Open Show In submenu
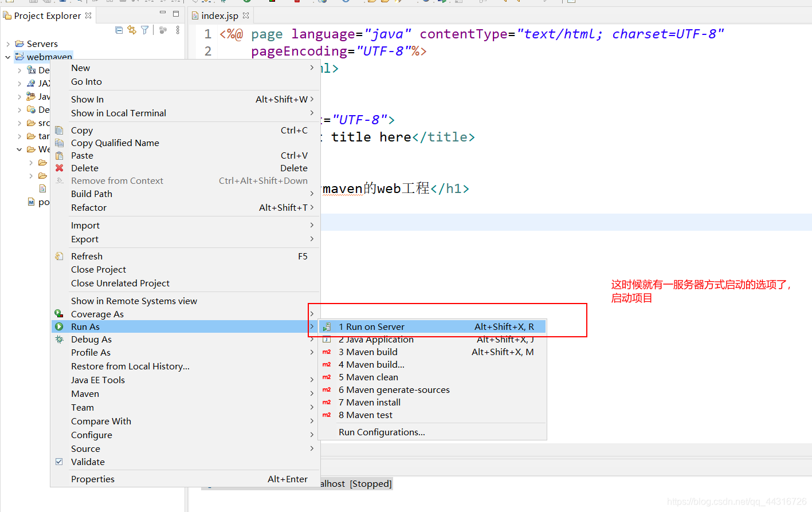The width and height of the screenshot is (812, 512). 185,99
